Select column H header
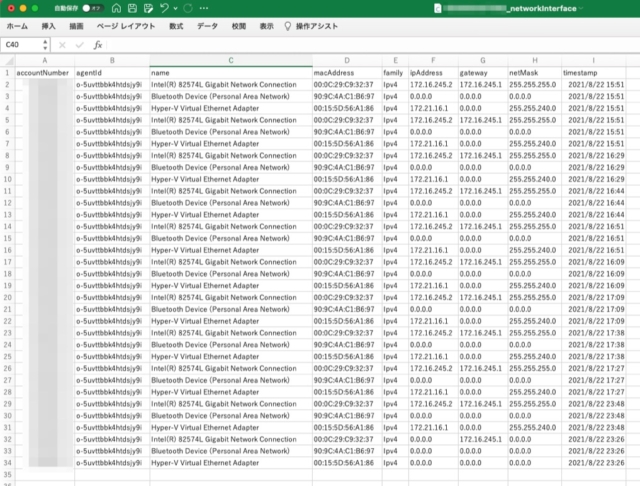The width and height of the screenshot is (640, 486). click(x=535, y=60)
